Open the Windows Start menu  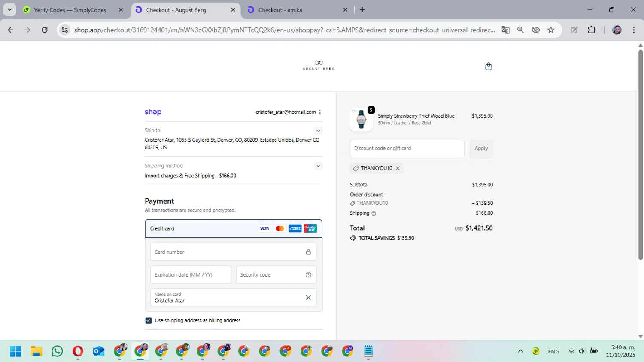coord(15,351)
